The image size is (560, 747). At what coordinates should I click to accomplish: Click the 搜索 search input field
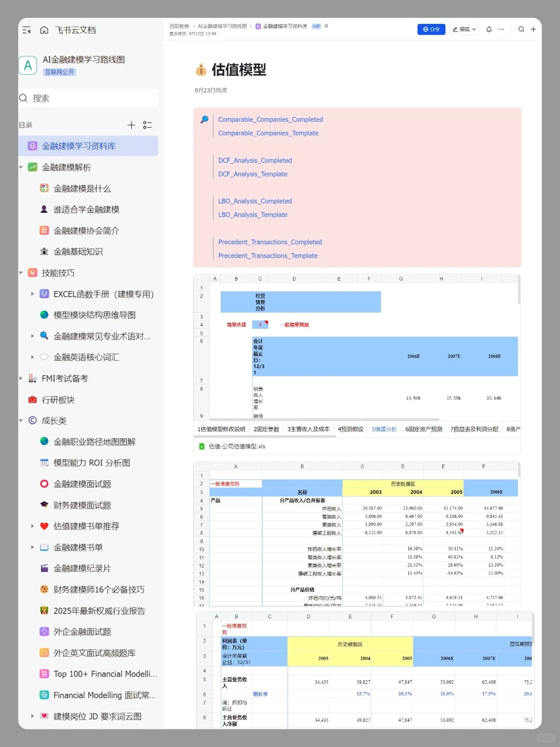89,98
